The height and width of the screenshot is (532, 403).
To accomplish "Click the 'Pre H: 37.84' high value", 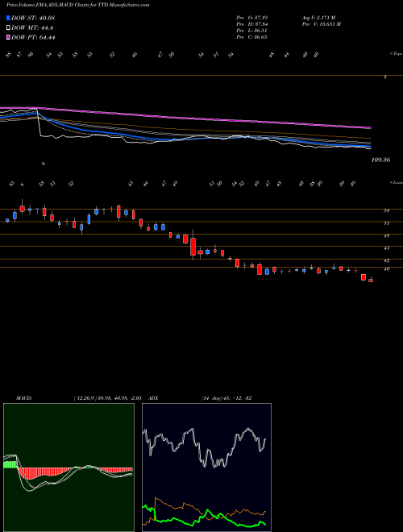I will [251, 24].
